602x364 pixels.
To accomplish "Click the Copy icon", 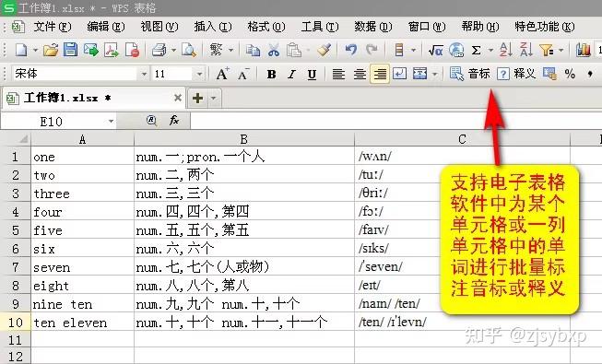I will 253,50.
